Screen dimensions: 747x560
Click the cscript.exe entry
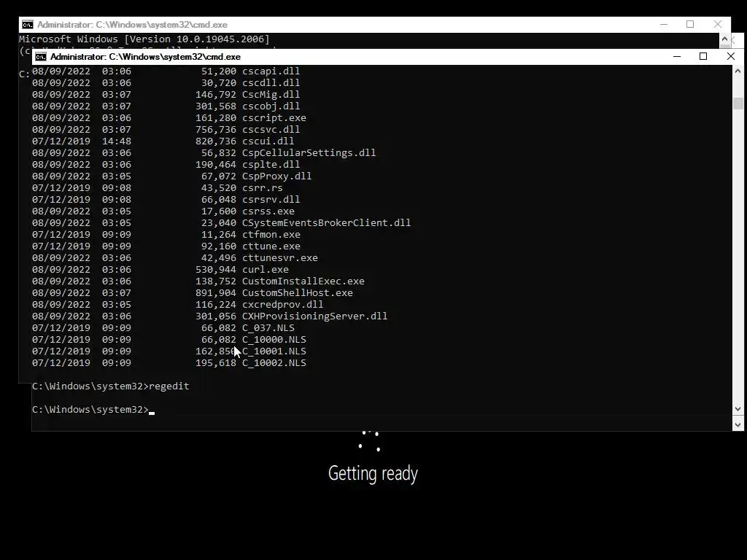pos(169,117)
